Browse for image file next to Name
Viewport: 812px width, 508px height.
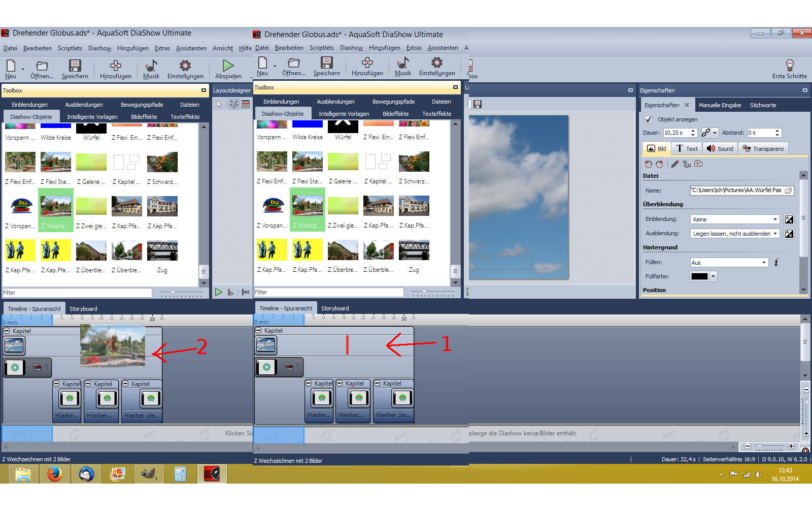(x=788, y=190)
